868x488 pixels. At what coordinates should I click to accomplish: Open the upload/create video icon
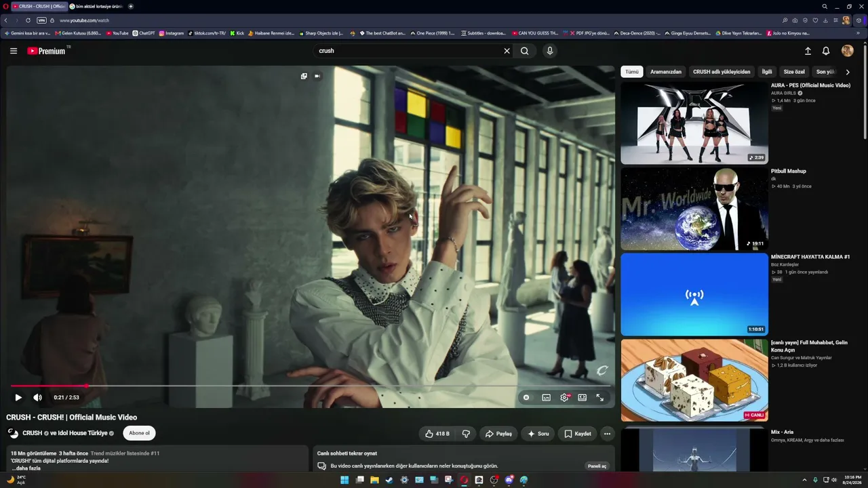point(808,51)
